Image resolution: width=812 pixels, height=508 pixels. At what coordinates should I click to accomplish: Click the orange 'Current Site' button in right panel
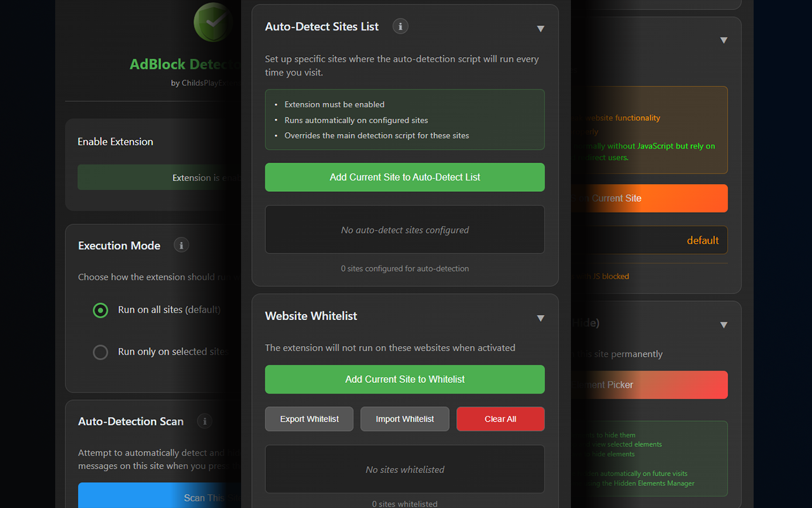650,198
